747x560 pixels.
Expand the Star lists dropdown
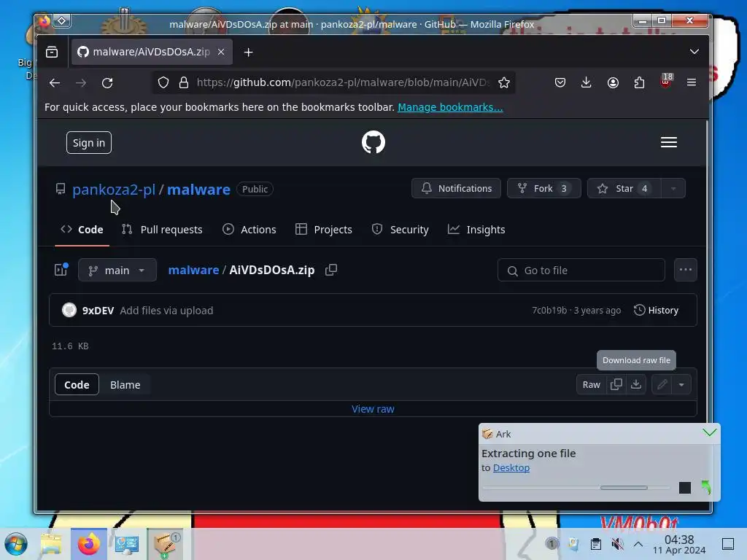pyautogui.click(x=673, y=189)
